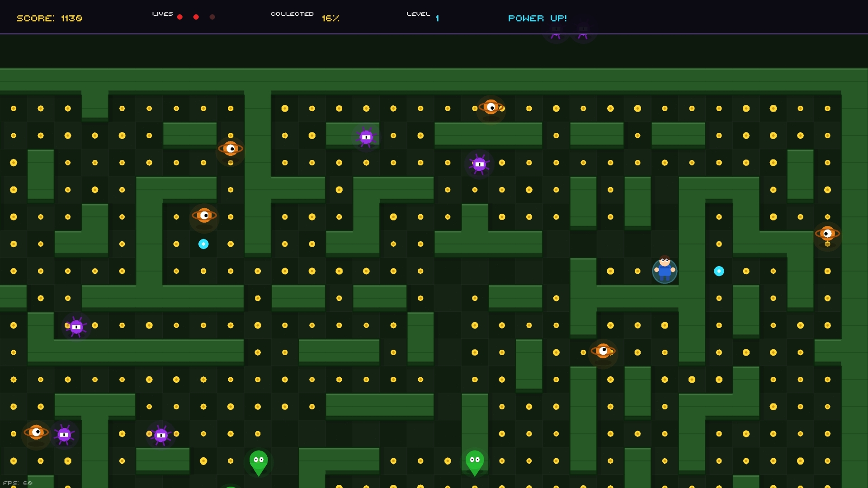Click the purple spiky enemy beside bottom-left eyeball
This screenshot has height=488, width=868.
point(64,435)
